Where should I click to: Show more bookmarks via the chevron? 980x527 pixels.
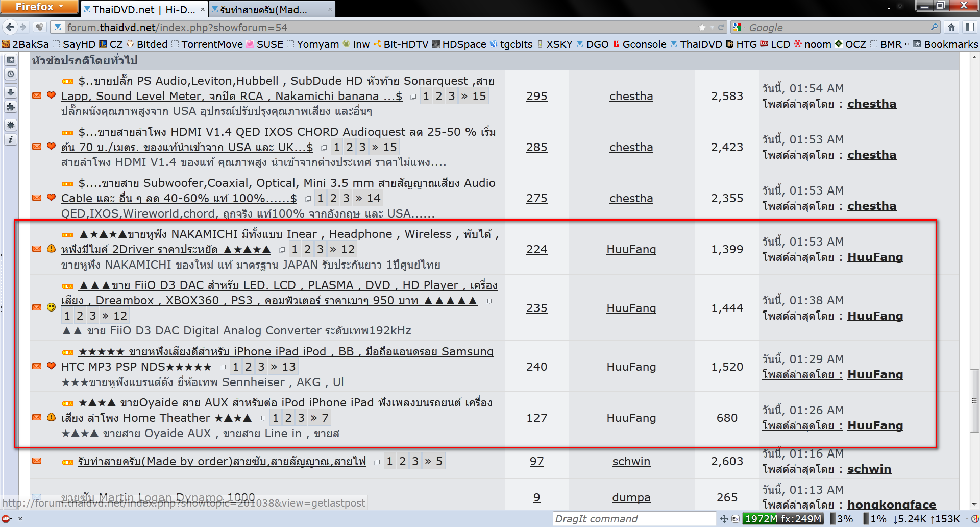(x=906, y=44)
